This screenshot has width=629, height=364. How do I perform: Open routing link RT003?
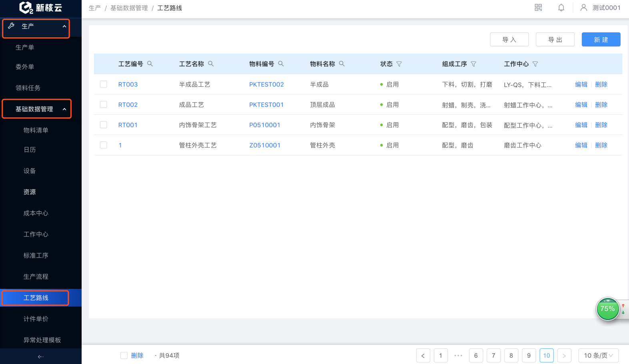coord(128,84)
